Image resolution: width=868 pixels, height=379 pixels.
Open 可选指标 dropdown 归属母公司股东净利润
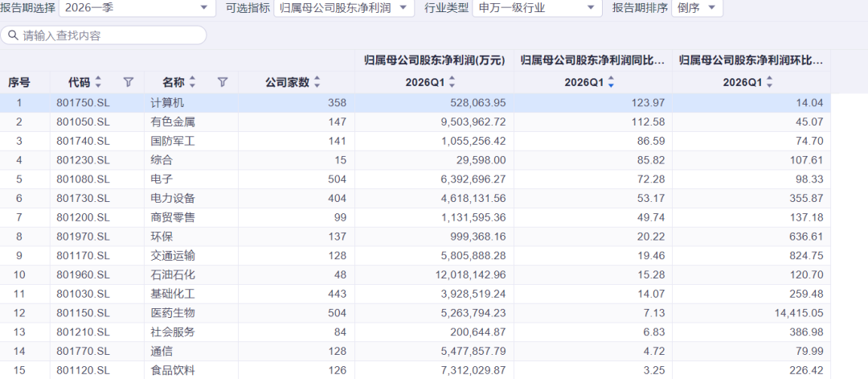click(344, 7)
